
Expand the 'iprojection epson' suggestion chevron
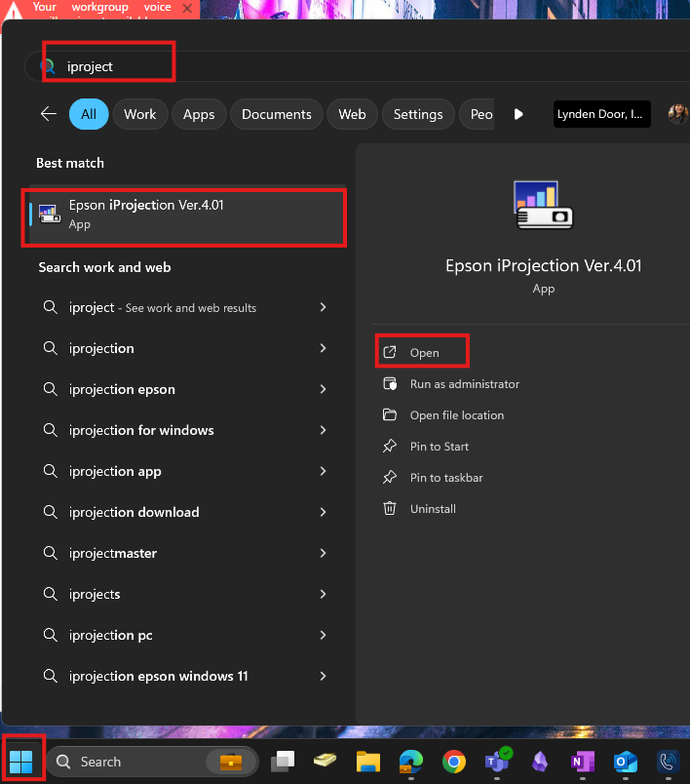point(323,389)
